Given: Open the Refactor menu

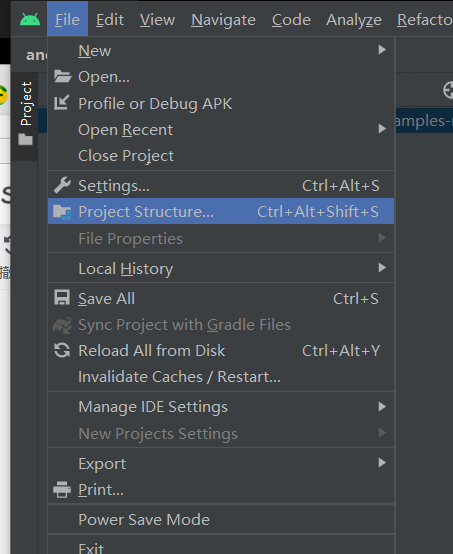Looking at the screenshot, I should (x=425, y=19).
